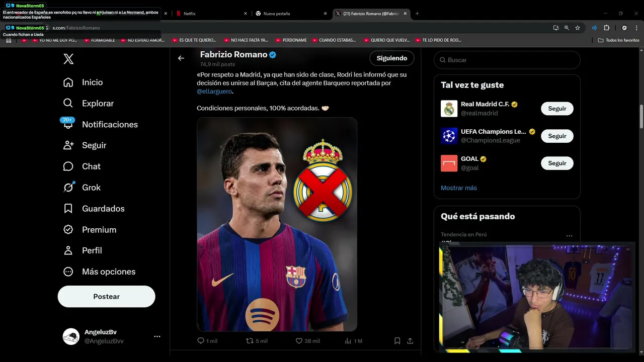Image resolution: width=644 pixels, height=362 pixels.
Task: Open the Seguir section in the sidebar
Action: [x=85, y=145]
